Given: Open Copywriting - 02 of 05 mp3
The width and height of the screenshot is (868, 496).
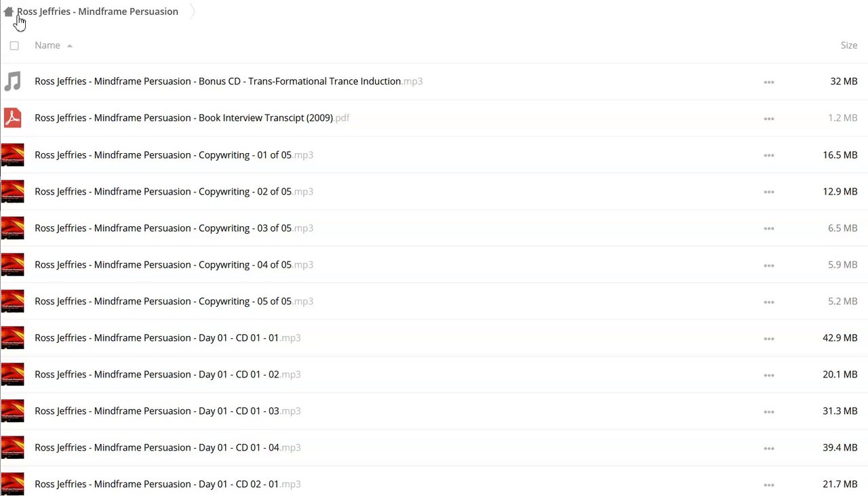Looking at the screenshot, I should click(x=174, y=191).
